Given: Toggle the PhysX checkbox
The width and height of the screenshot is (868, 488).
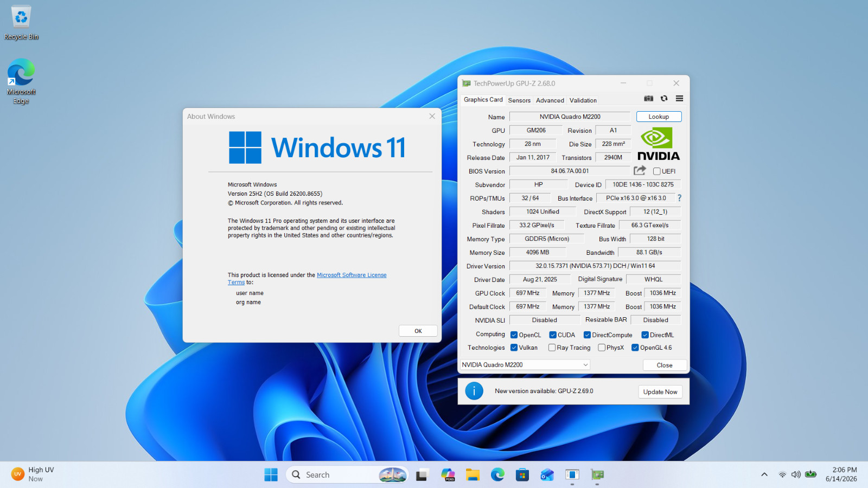Looking at the screenshot, I should [x=602, y=348].
